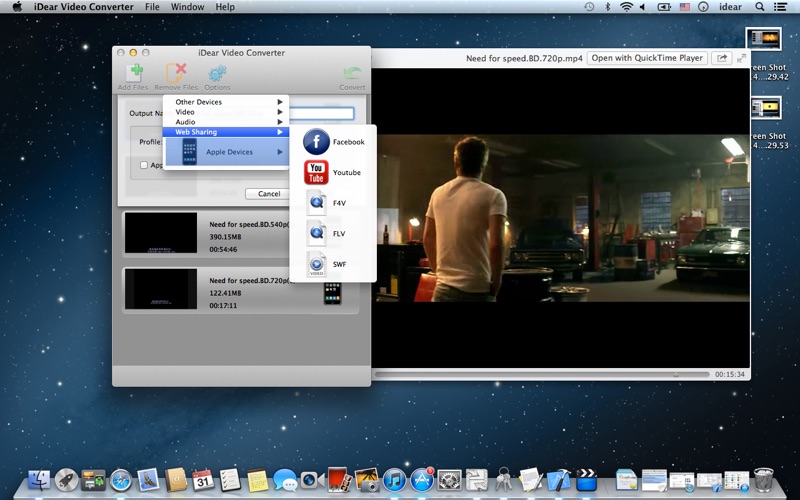Screen dimensions: 800x500
Task: Select the top Screen Shot desktop file
Action: 764,39
